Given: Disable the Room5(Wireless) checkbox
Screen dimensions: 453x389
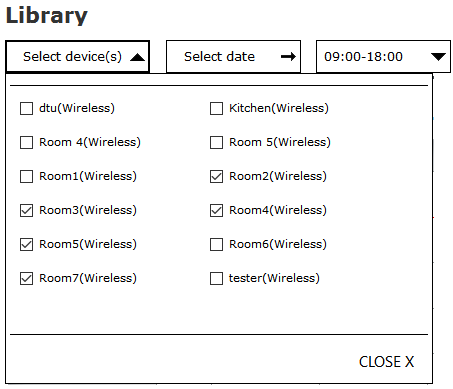Looking at the screenshot, I should (x=26, y=244).
